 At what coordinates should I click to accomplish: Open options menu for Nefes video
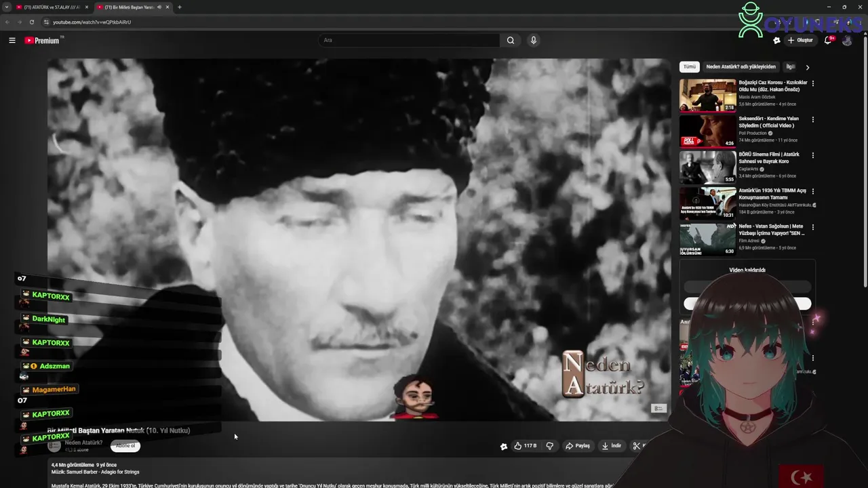813,227
